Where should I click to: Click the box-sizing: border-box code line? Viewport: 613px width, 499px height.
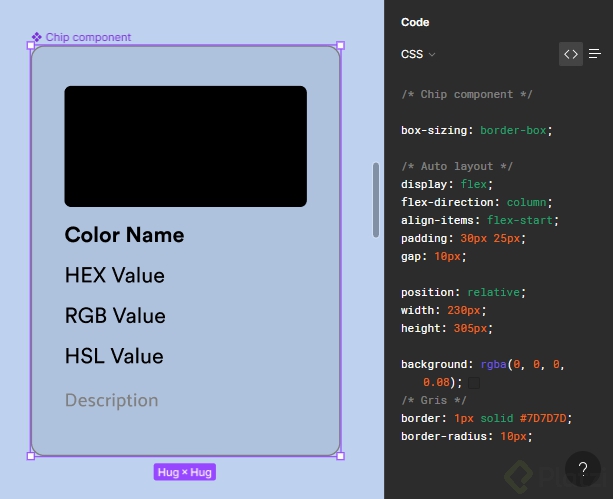pos(477,130)
